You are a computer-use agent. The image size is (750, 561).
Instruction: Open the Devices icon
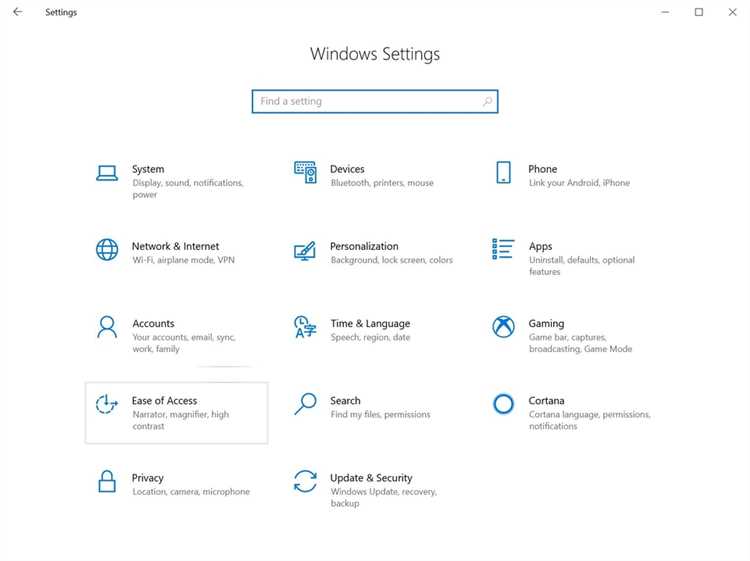point(305,173)
